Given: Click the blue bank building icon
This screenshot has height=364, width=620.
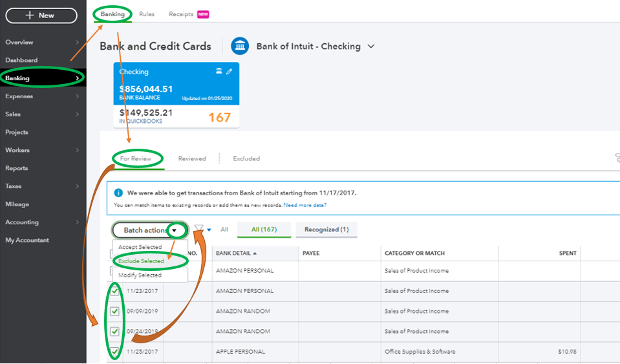Looking at the screenshot, I should click(x=240, y=47).
